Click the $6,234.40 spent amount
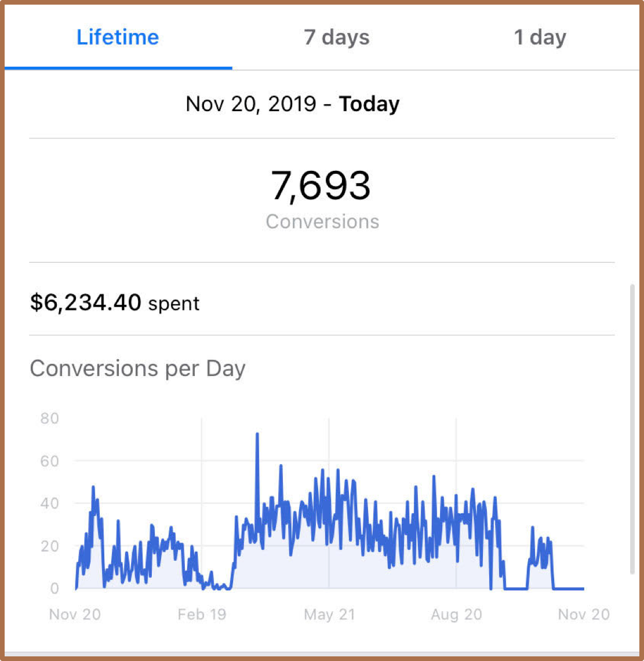 [115, 302]
